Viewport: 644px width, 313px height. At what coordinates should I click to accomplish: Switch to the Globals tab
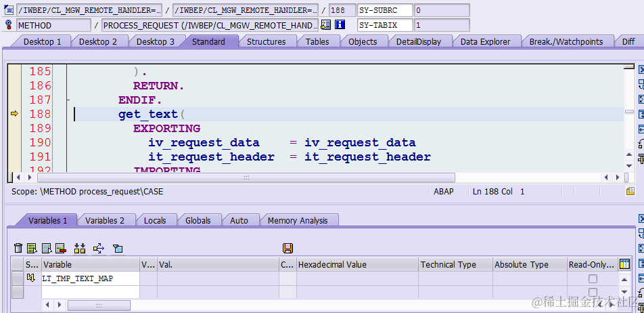tap(198, 220)
